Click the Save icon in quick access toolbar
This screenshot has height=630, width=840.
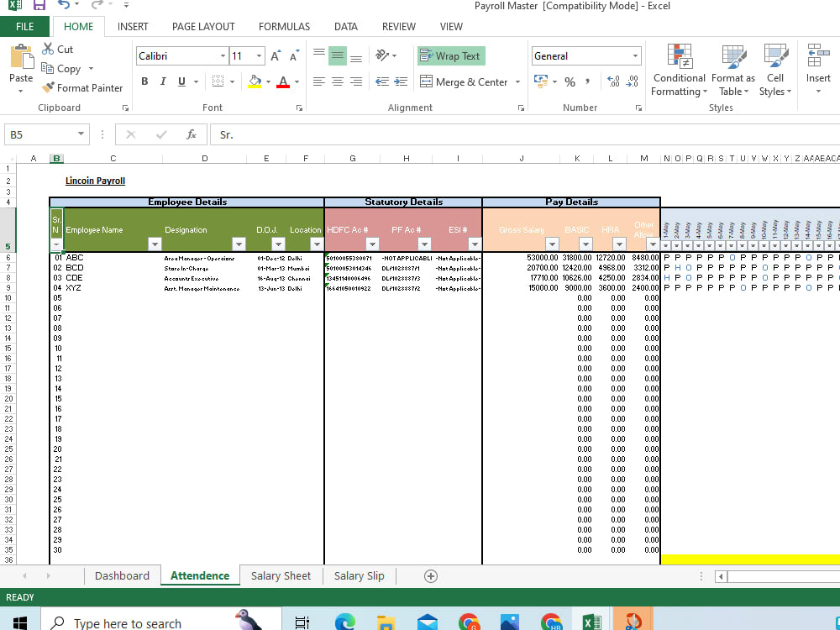[39, 5]
